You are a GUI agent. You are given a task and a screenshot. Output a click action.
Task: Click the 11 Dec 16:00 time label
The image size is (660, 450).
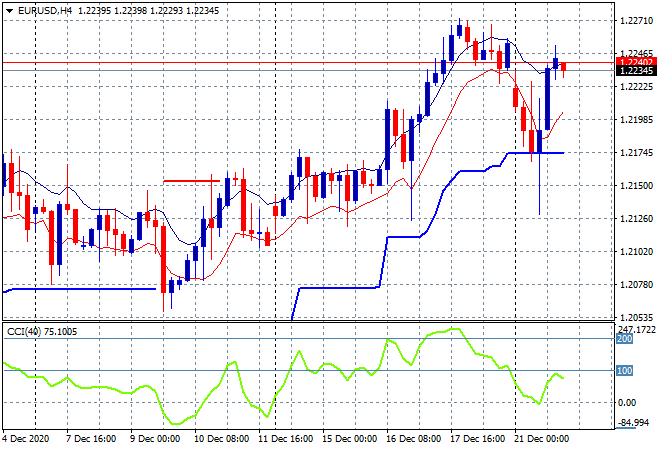(x=285, y=439)
